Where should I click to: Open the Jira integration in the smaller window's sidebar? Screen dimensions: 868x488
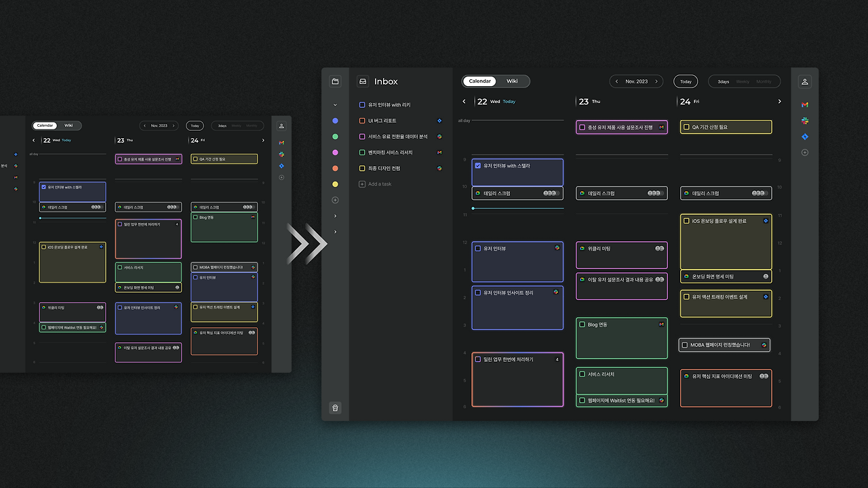[281, 166]
